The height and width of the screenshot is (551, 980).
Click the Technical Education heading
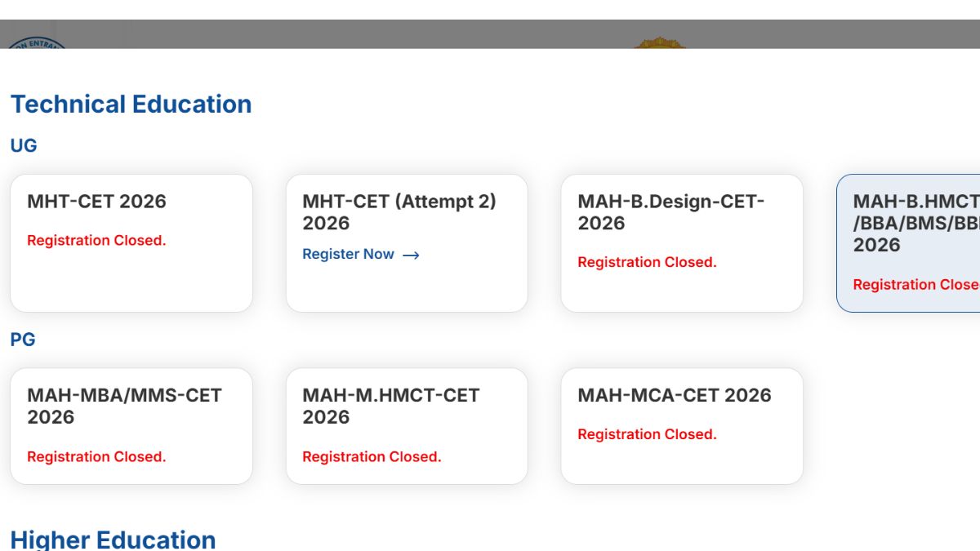[x=131, y=104]
